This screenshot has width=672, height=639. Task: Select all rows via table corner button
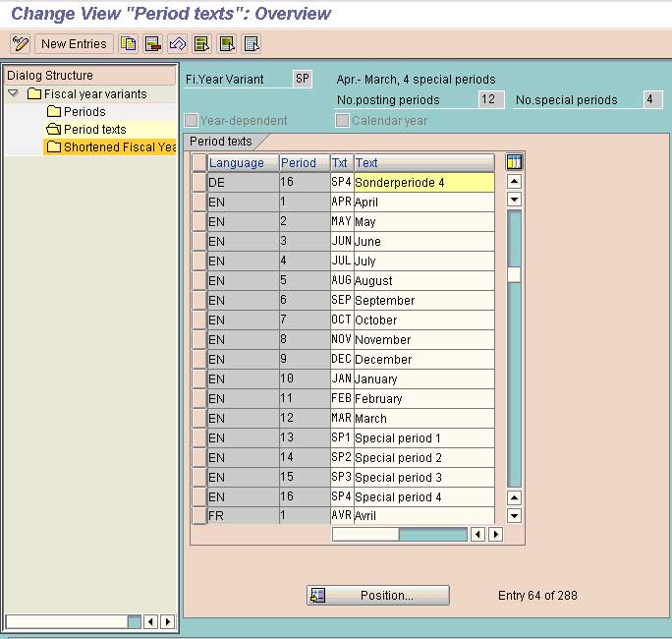point(199,163)
